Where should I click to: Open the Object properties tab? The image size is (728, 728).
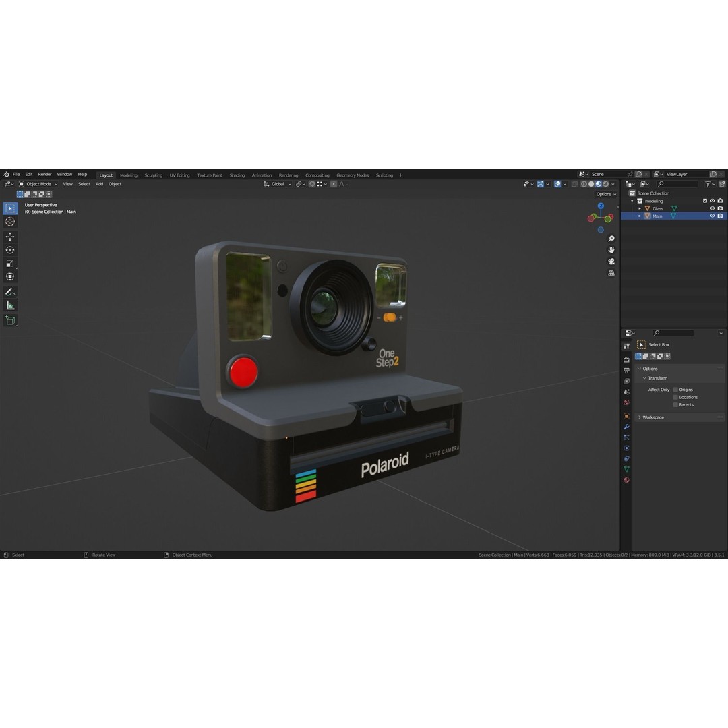point(626,416)
